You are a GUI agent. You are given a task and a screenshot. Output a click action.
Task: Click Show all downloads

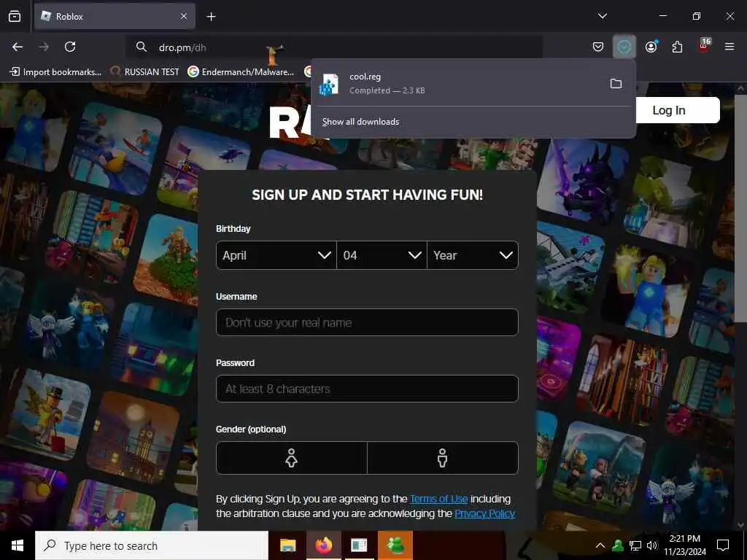pyautogui.click(x=360, y=122)
